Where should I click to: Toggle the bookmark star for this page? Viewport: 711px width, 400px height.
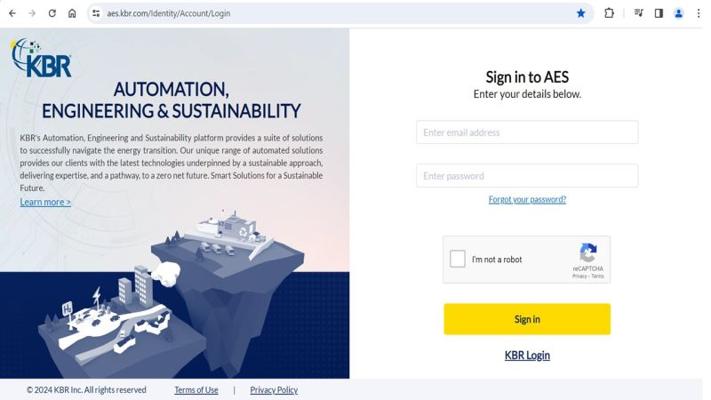pos(581,13)
